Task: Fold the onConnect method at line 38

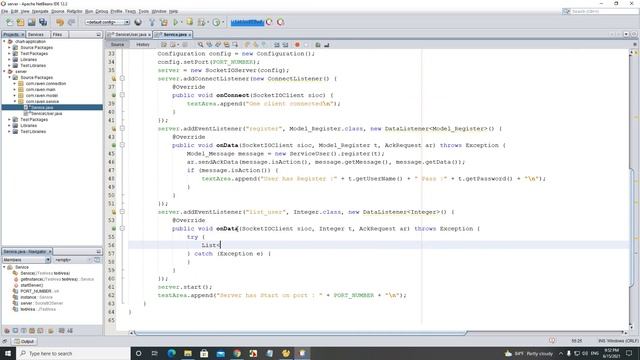Action: 122,95
